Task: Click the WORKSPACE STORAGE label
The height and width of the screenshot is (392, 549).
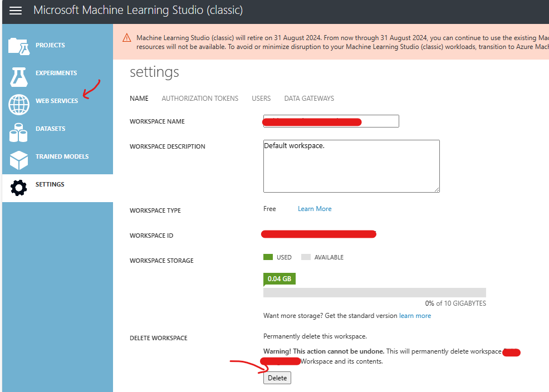Action: click(161, 261)
